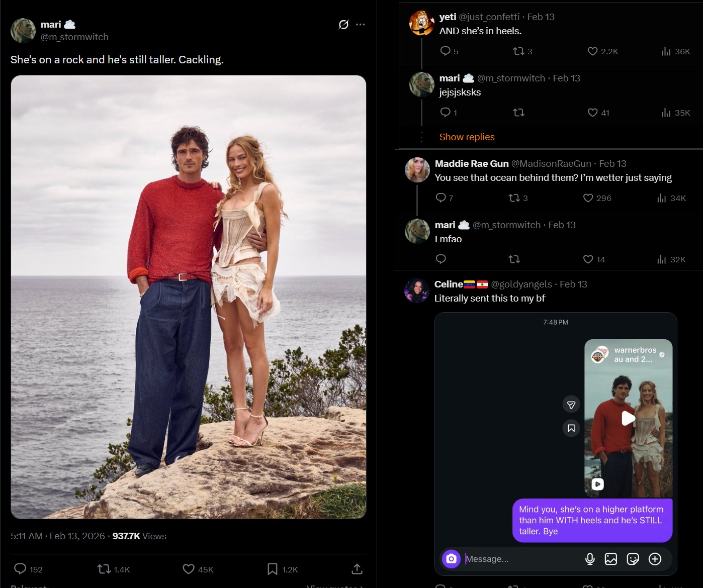Repost yeti's comment with 3 reposts

click(x=518, y=51)
